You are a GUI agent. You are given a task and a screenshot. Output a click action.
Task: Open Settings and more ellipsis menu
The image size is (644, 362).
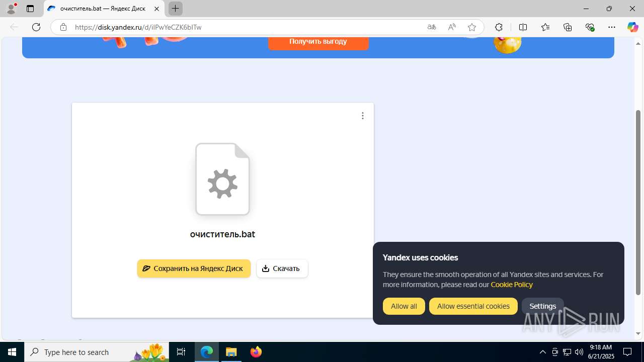(612, 27)
